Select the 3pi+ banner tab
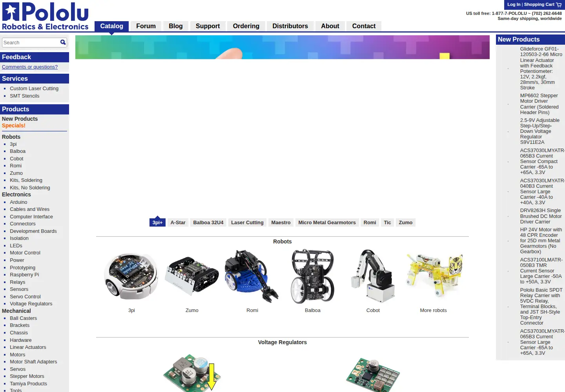The height and width of the screenshot is (392, 565). coord(157,223)
